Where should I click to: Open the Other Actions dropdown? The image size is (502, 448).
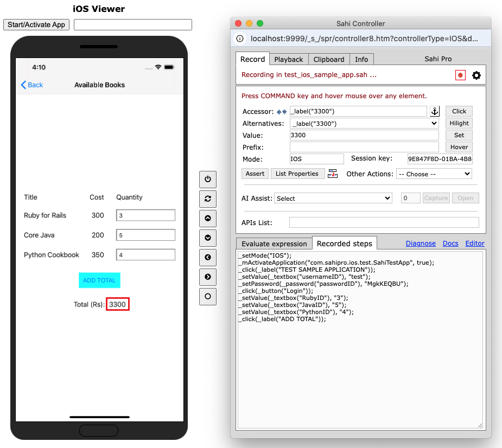[x=434, y=174]
